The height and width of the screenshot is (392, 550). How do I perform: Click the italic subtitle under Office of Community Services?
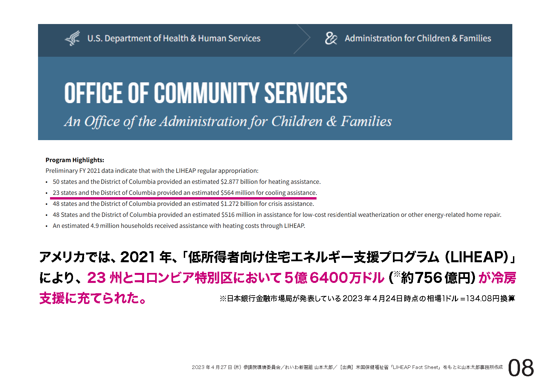228,121
